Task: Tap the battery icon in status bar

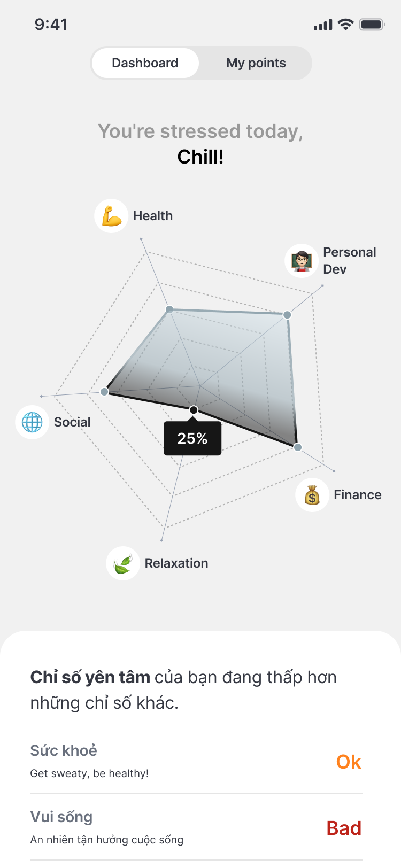Action: pos(372,25)
